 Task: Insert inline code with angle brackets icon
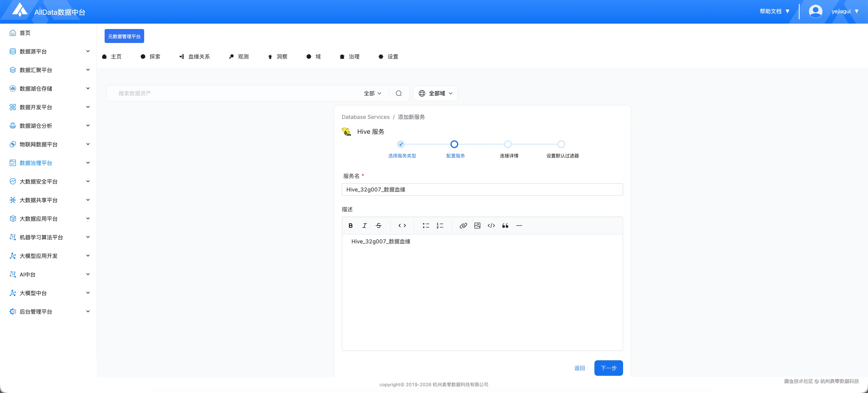coord(402,226)
